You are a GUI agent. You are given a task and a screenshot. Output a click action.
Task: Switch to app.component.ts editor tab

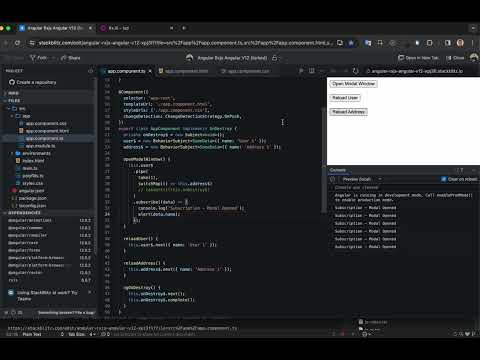[126, 71]
